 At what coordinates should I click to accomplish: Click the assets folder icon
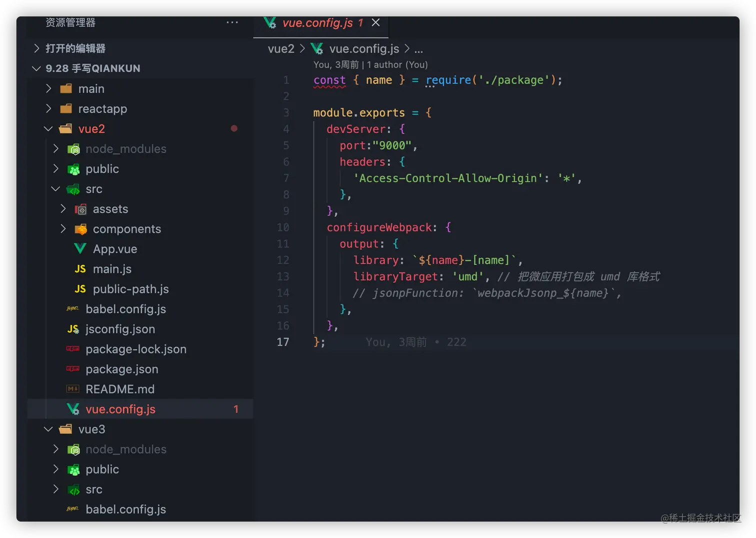pyautogui.click(x=80, y=209)
